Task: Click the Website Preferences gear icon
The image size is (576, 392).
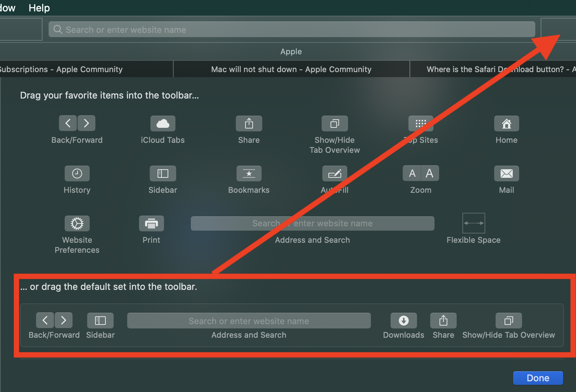Action: [x=77, y=223]
